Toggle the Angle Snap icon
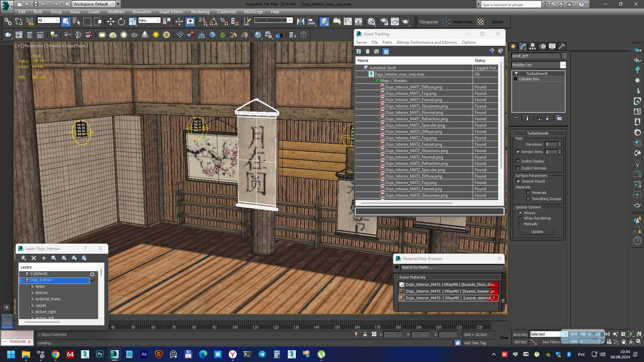 pos(213,22)
